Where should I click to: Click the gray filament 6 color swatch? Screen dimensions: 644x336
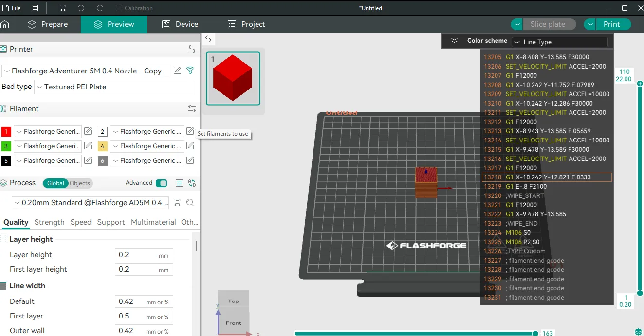[103, 161]
